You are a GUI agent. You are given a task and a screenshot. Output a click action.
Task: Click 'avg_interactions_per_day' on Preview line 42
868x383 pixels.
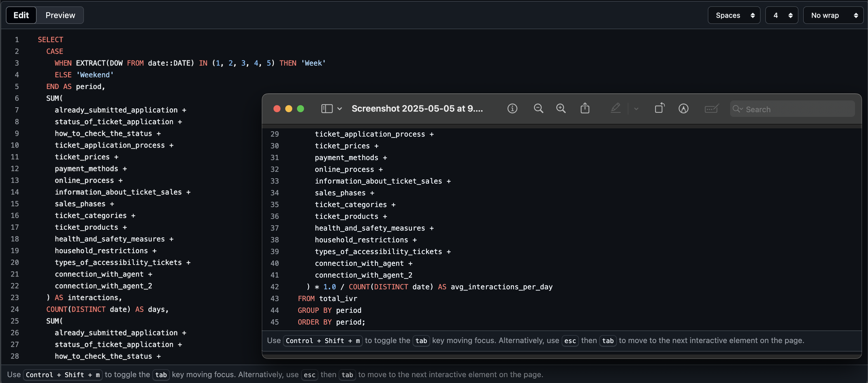[x=501, y=287]
